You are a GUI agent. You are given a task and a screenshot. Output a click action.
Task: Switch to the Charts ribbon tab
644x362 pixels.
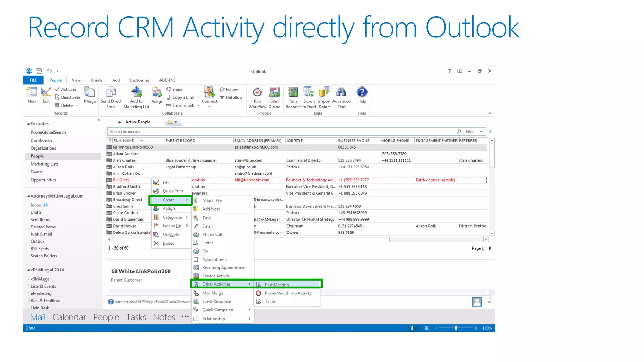[96, 80]
